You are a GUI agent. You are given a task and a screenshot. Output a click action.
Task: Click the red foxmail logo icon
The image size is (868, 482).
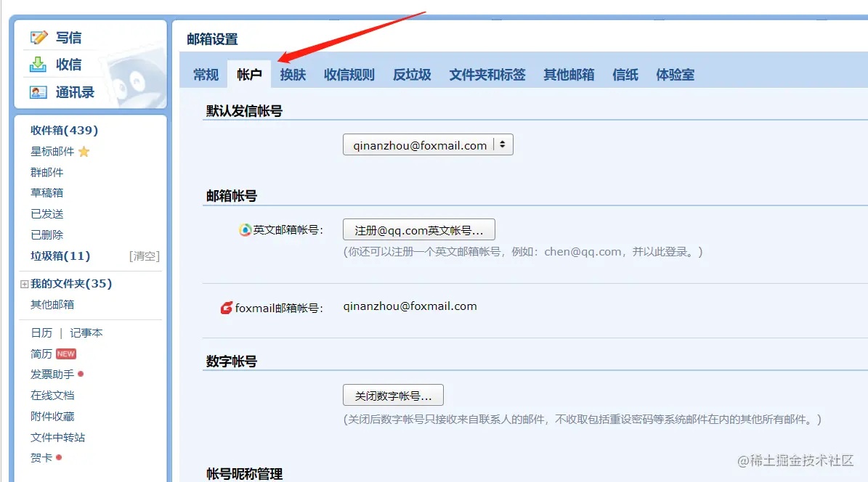(227, 308)
